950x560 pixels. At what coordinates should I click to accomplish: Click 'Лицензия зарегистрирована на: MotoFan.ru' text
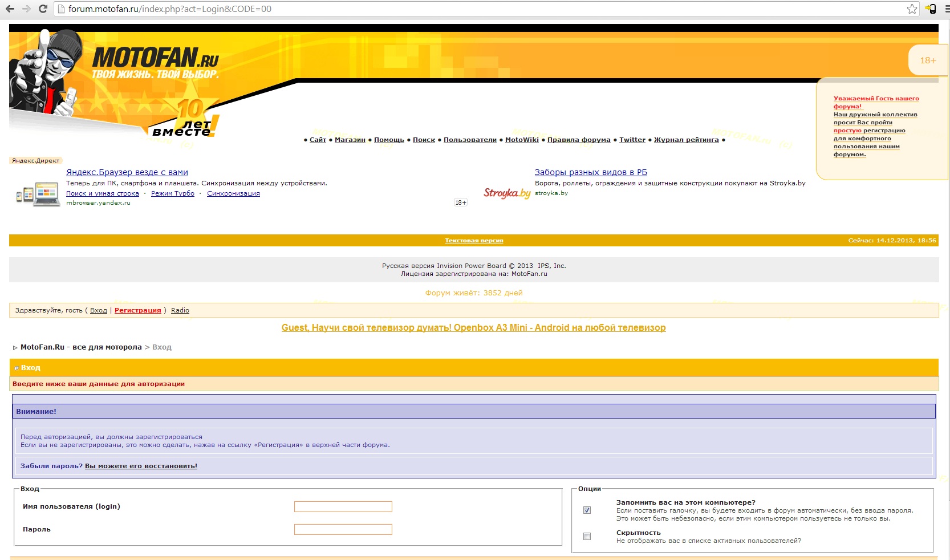[474, 274]
